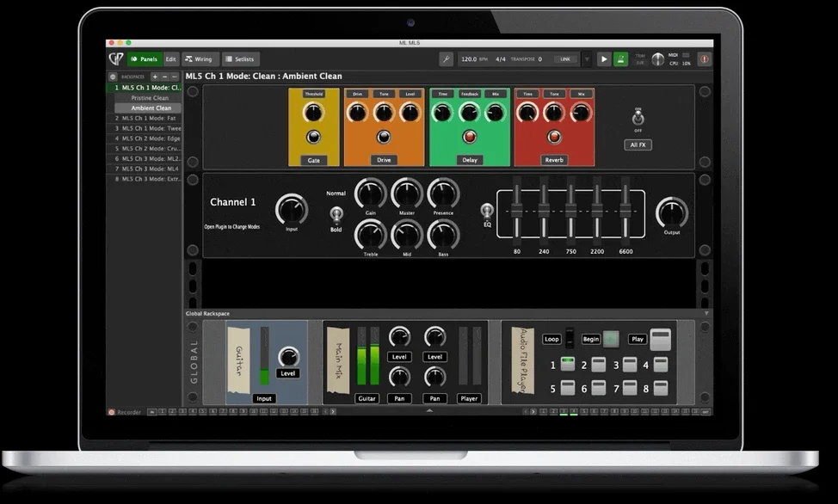Toggle the Loop switch in Audio File Player

[570, 338]
